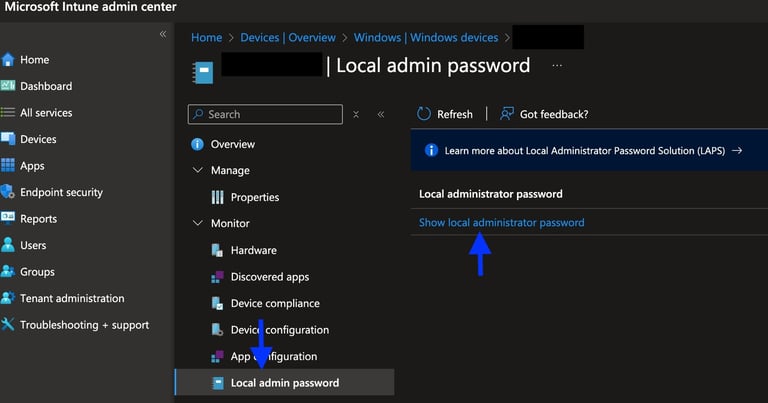This screenshot has height=403, width=768.
Task: Select Overview in the device menu
Action: click(233, 144)
